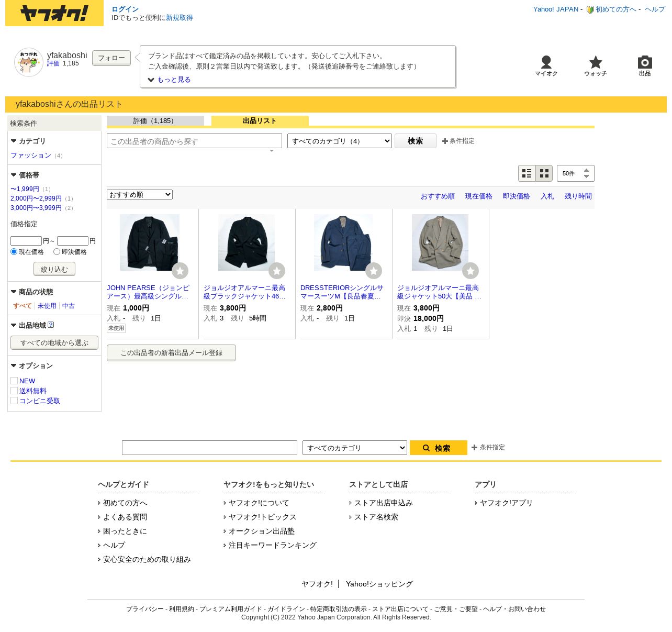This screenshot has height=632, width=672.
Task: Sort by 現在価格
Action: tap(479, 196)
